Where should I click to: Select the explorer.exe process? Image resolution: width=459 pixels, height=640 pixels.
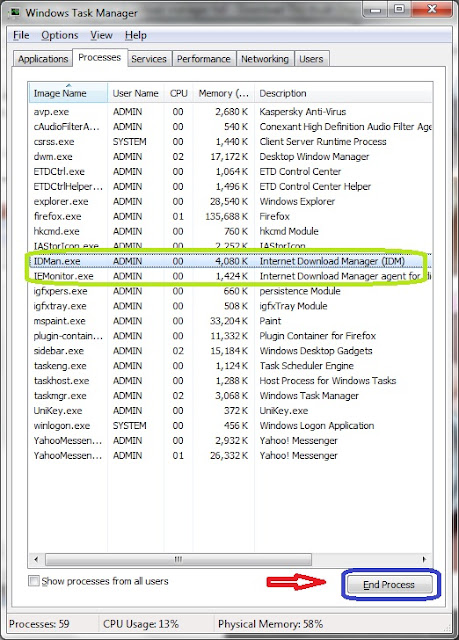pos(231,202)
